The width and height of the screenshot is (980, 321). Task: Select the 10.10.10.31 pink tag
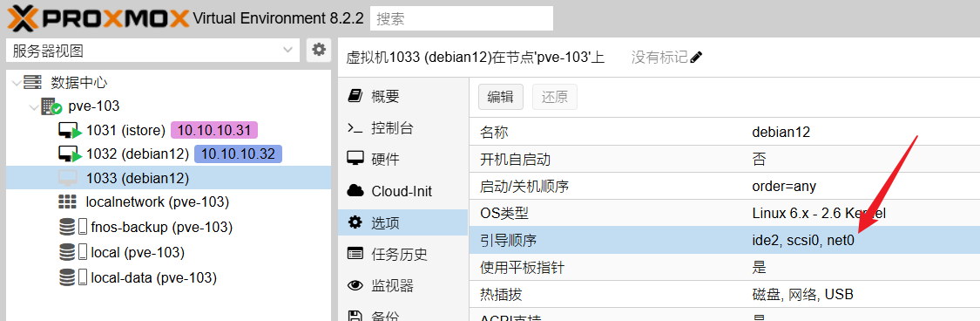click(x=214, y=130)
